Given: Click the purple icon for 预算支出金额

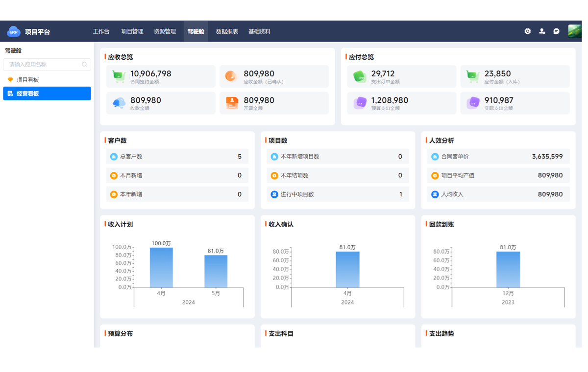Looking at the screenshot, I should (x=360, y=103).
